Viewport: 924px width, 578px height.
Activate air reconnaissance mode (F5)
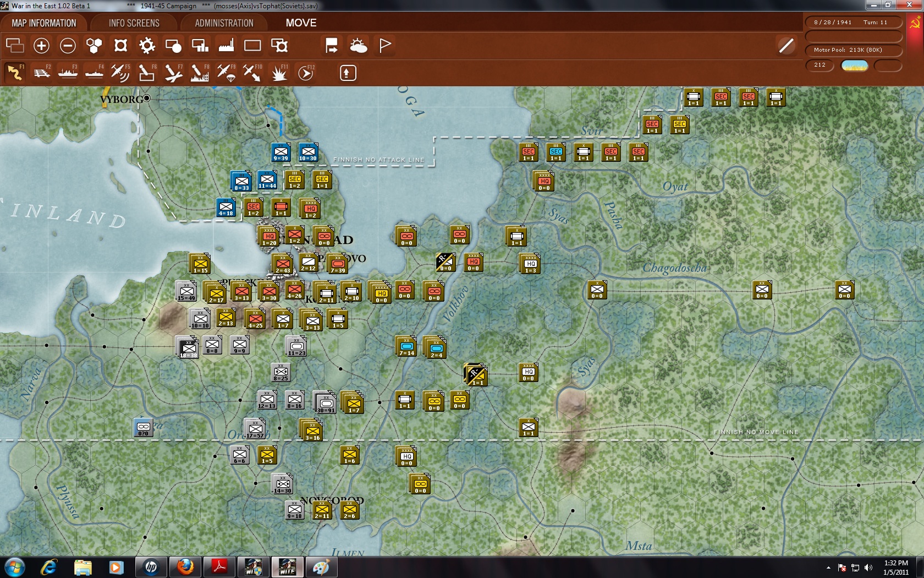120,72
